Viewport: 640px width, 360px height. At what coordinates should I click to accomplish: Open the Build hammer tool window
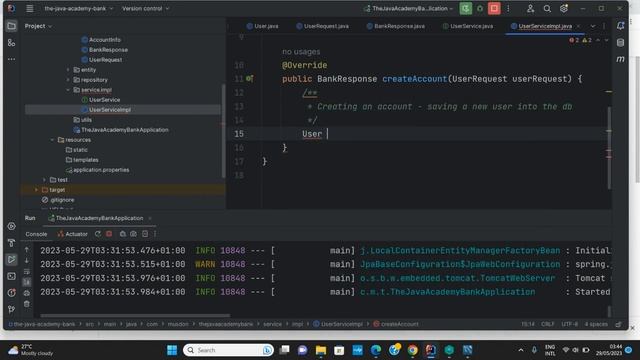pyautogui.click(x=11, y=243)
